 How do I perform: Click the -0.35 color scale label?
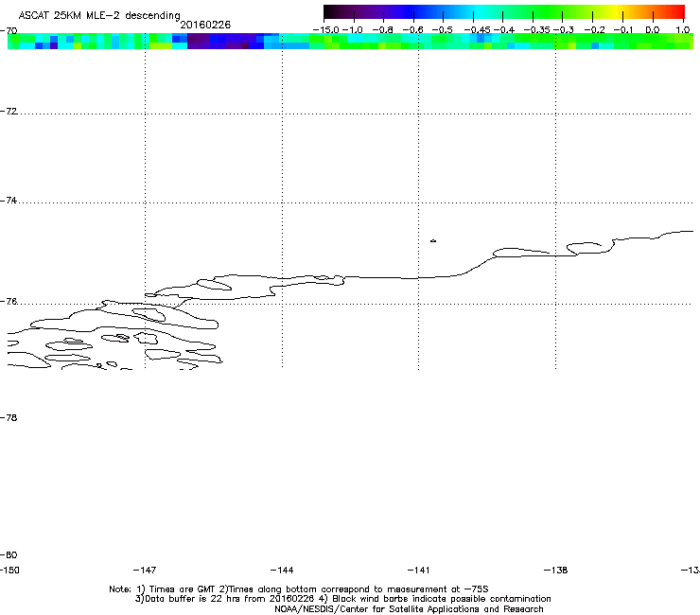[x=537, y=30]
